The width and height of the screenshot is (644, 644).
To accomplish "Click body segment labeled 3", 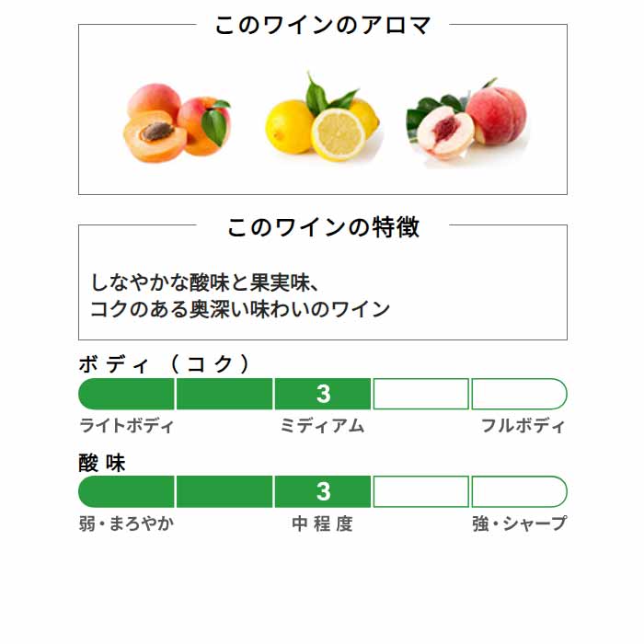I will [x=323, y=394].
